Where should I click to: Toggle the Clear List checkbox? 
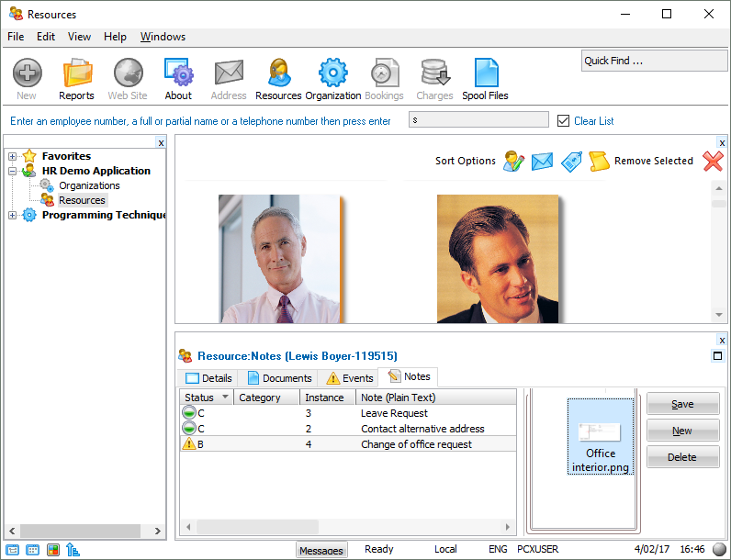pyautogui.click(x=563, y=121)
